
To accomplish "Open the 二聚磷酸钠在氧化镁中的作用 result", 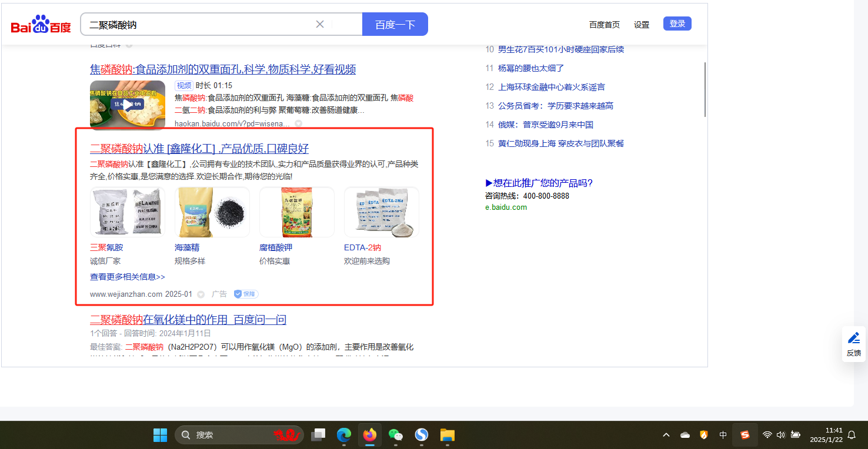I will tap(188, 320).
